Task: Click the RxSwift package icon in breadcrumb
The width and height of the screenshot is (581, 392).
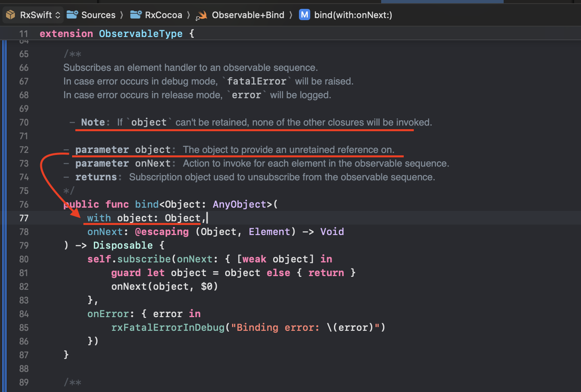Action: [x=11, y=15]
